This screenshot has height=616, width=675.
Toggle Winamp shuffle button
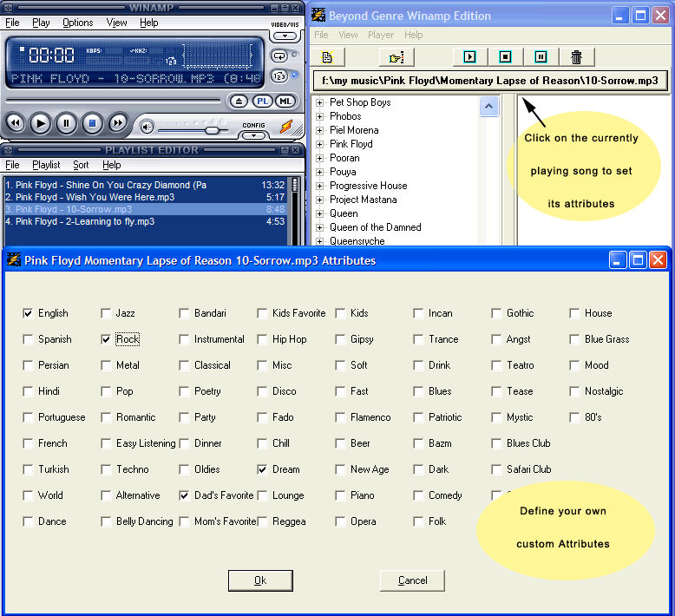(x=279, y=76)
